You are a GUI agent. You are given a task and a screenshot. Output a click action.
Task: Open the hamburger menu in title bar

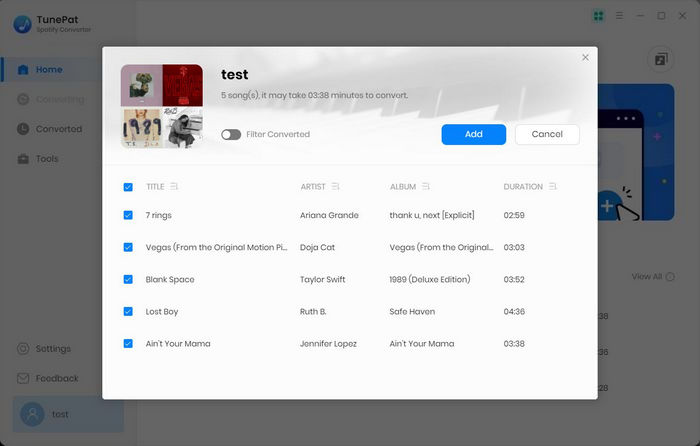pyautogui.click(x=619, y=16)
